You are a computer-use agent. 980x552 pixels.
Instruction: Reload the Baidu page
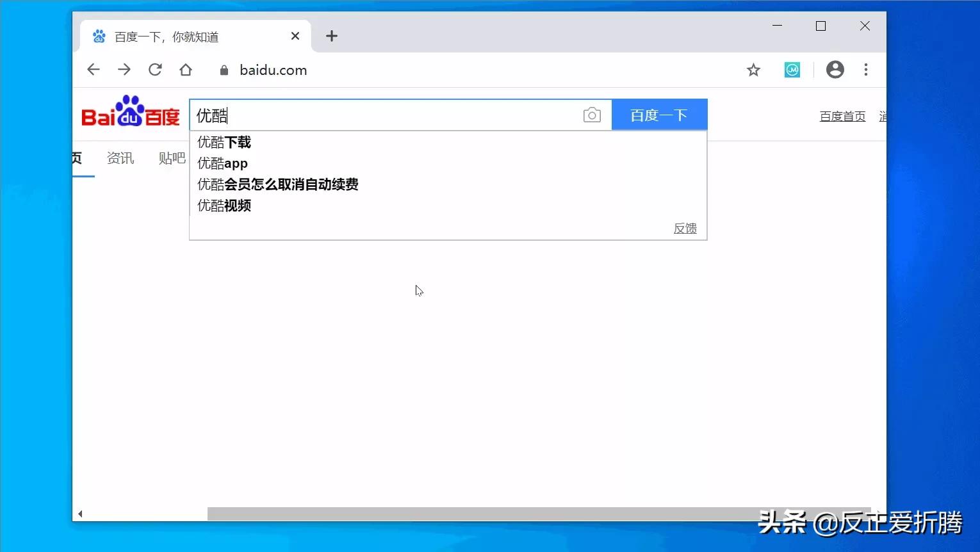click(x=155, y=70)
